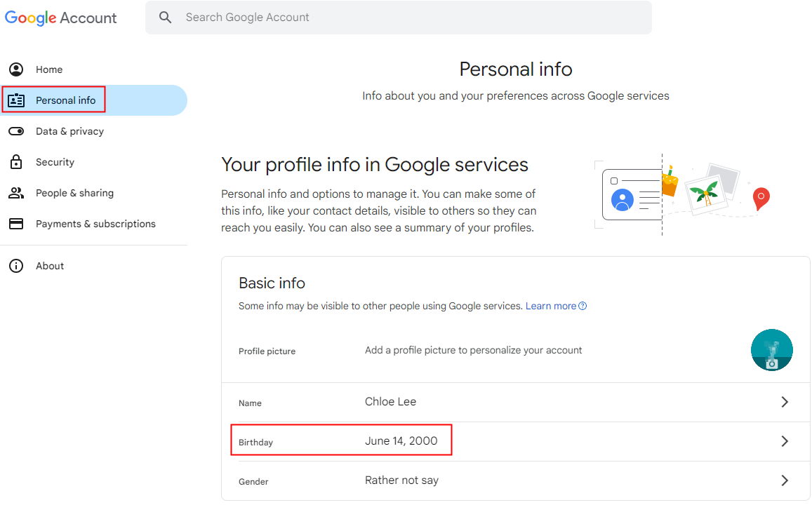The width and height of the screenshot is (812, 505).
Task: Click the Payments credit card icon
Action: tap(15, 224)
